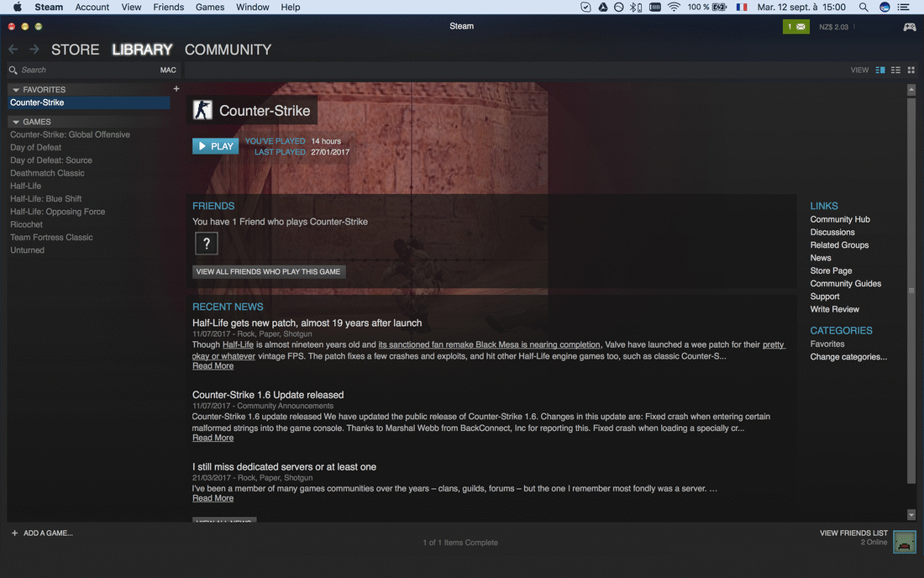Toggle the MAC platform filter
Viewport: 924px width, 578px height.
(x=168, y=70)
